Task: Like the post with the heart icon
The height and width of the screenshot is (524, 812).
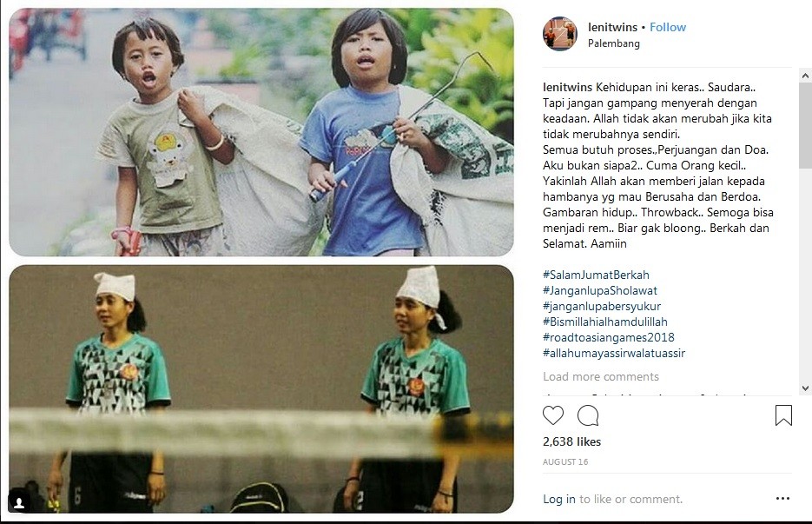Action: 552,415
